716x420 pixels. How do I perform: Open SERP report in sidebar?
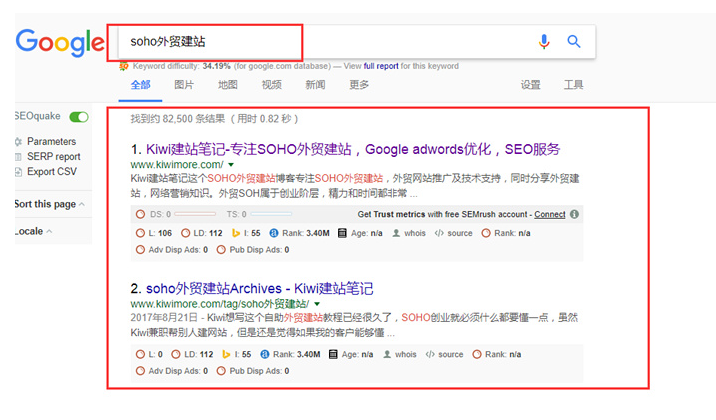[x=53, y=157]
